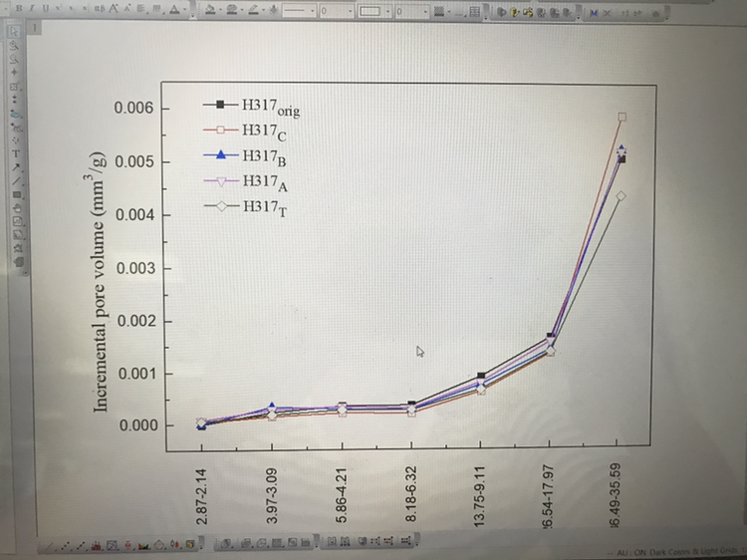Viewport: 747px width, 560px height.
Task: Click the Bold formatting button
Action: (19, 8)
